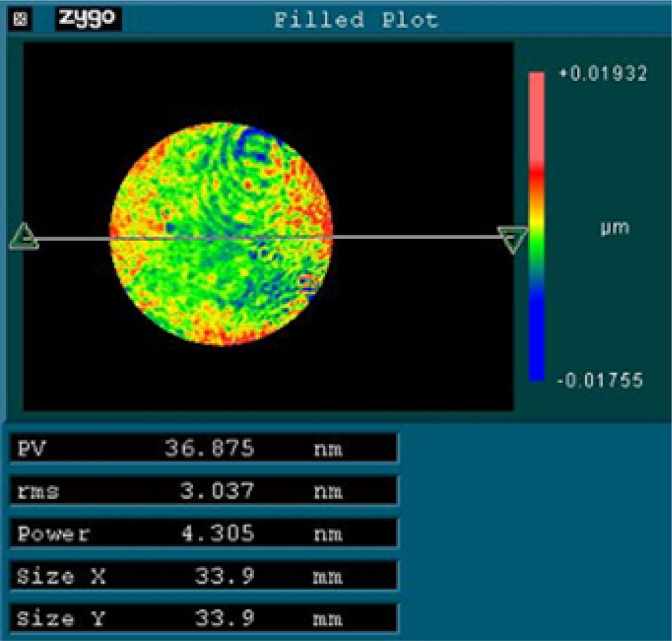Viewport: 672px width, 641px height.
Task: Click the center of the circular surface map
Action: (x=221, y=233)
